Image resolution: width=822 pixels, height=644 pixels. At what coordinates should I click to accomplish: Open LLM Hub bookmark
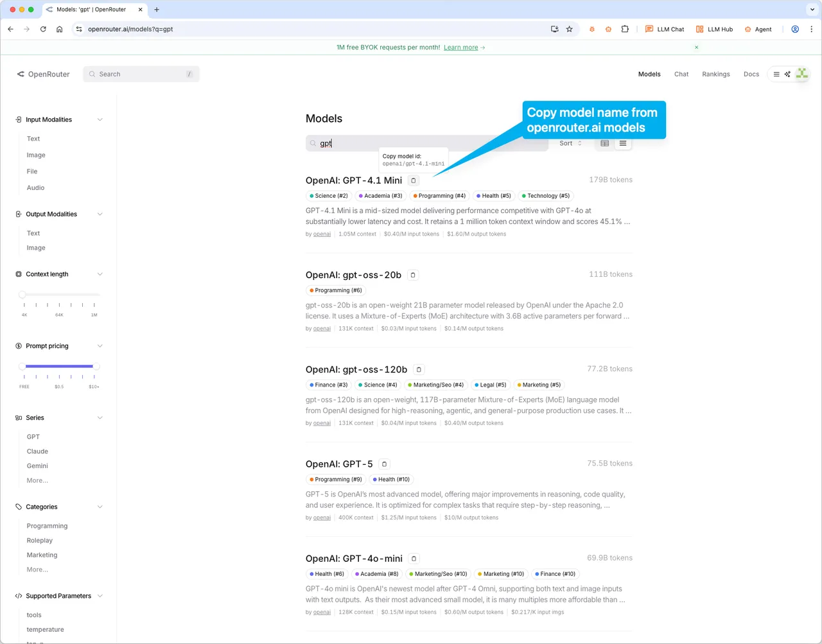(714, 29)
